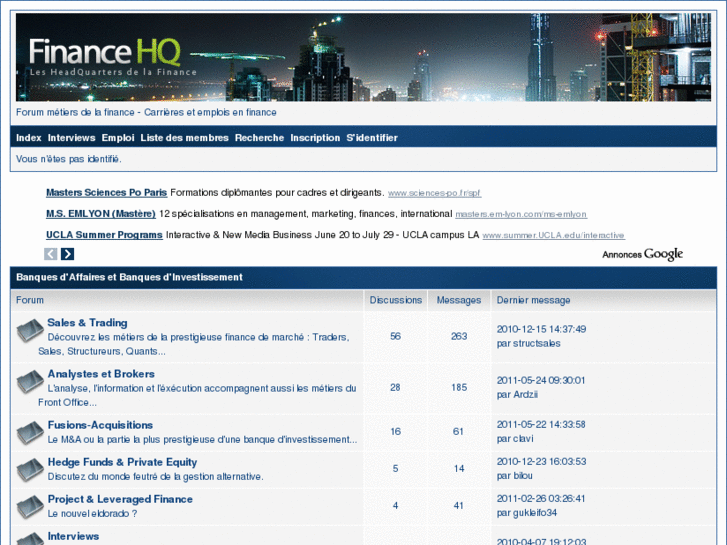The image size is (727, 545).
Task: Open the Interviews forum link in list
Action: 73,536
